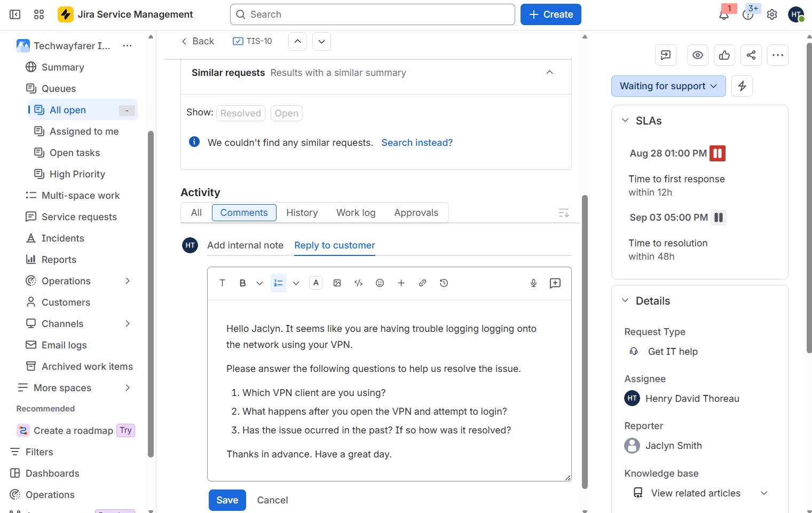Open settings gear icon
The image size is (812, 513).
point(772,14)
